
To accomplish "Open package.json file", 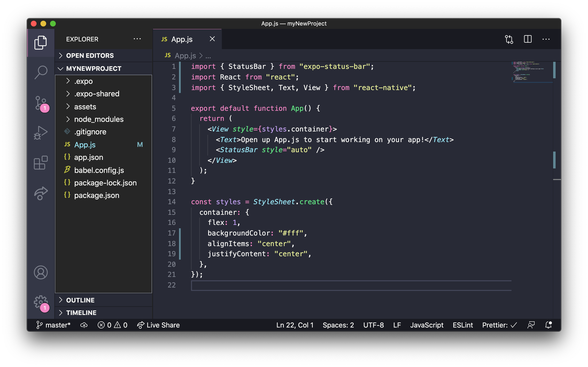I will point(104,195).
